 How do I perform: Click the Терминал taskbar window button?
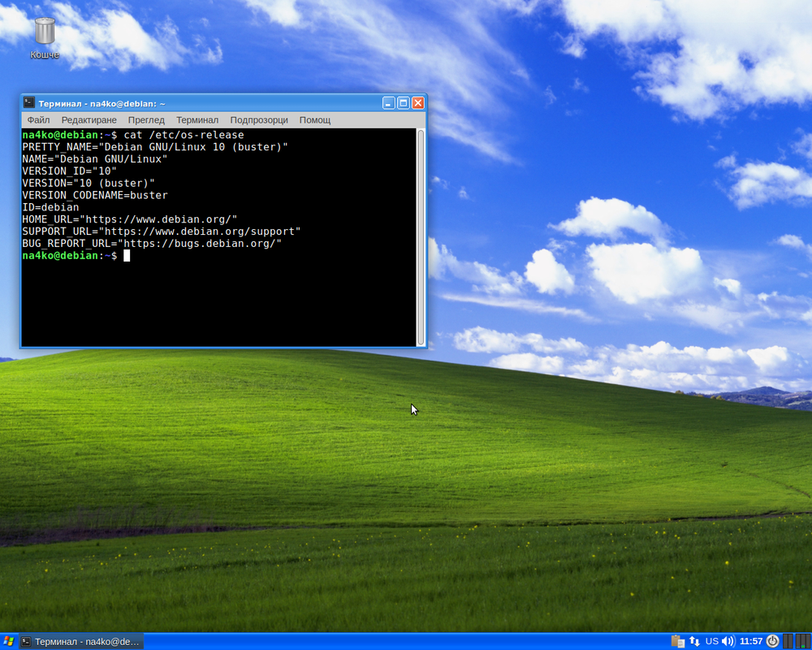(81, 641)
